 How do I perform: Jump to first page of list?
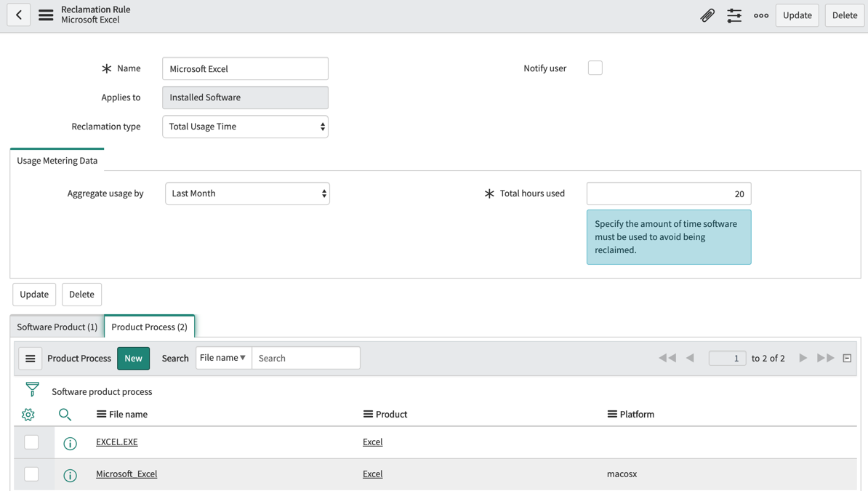pyautogui.click(x=667, y=358)
